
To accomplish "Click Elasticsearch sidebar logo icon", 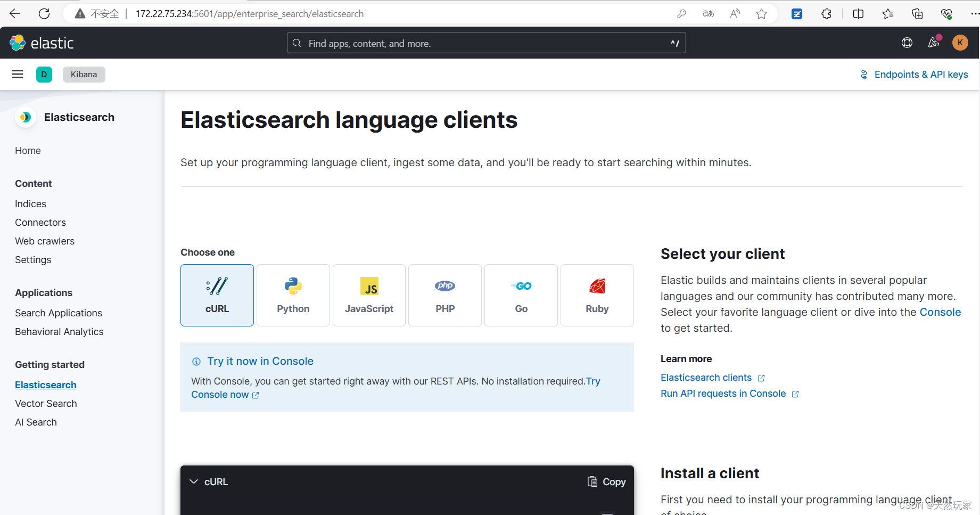I will pyautogui.click(x=25, y=117).
